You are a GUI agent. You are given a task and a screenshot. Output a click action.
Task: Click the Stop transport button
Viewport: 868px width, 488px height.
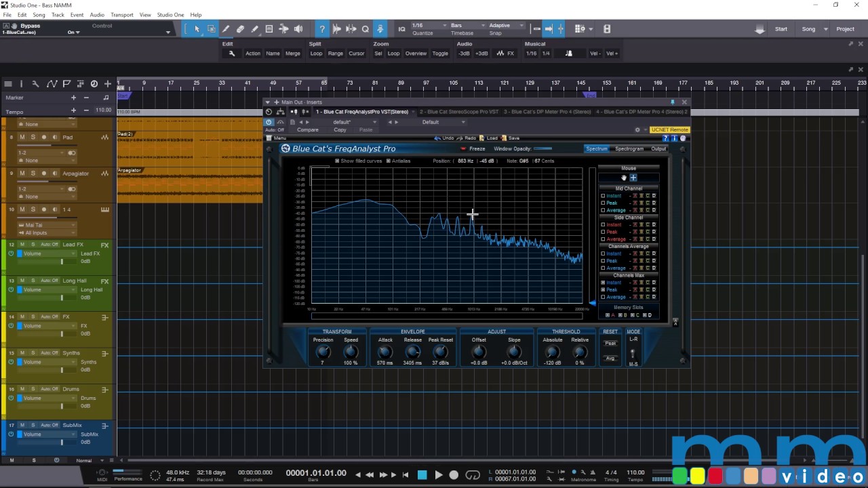coord(422,475)
